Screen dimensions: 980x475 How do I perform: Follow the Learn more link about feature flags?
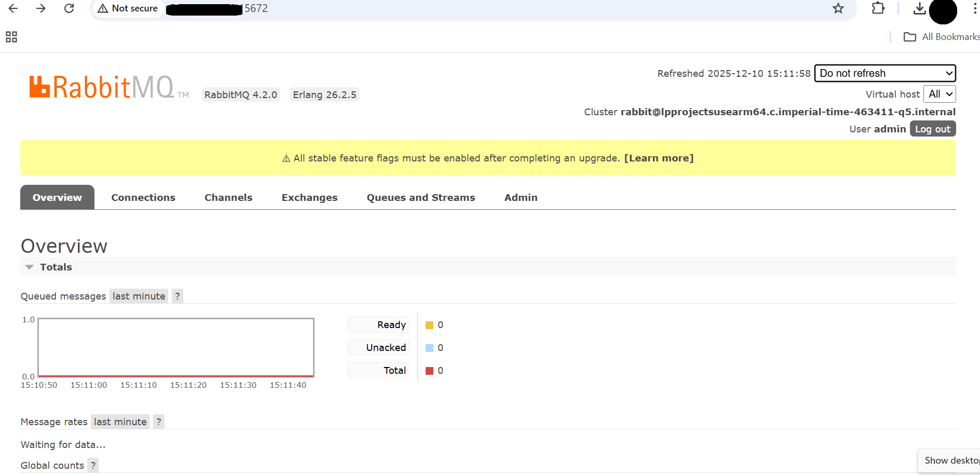(x=659, y=158)
